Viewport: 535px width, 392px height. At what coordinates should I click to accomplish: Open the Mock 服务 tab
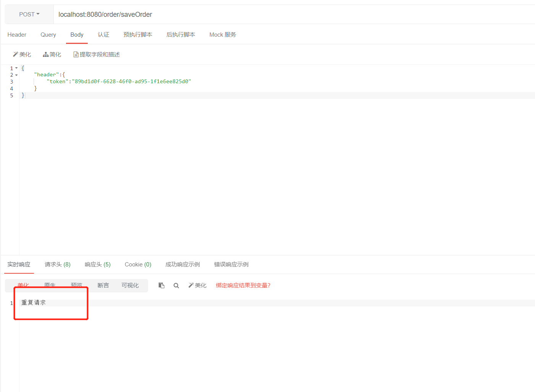tap(222, 35)
